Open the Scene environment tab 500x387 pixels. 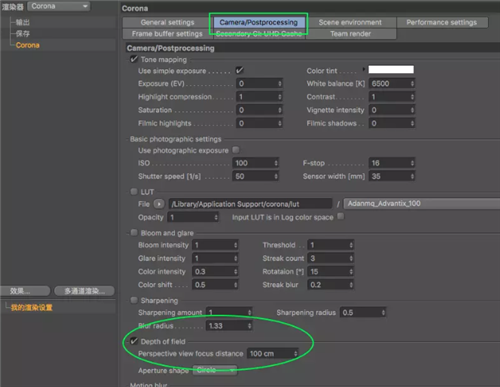[x=350, y=22]
